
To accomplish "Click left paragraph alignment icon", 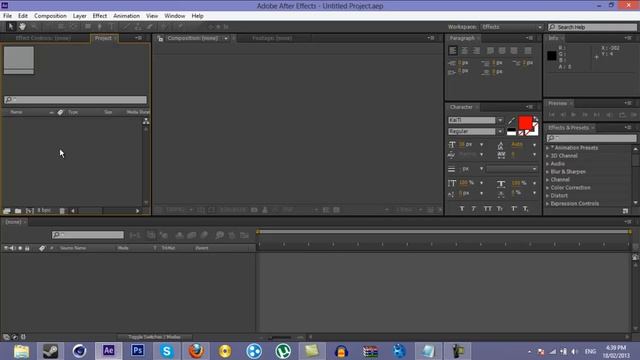I will click(x=453, y=51).
